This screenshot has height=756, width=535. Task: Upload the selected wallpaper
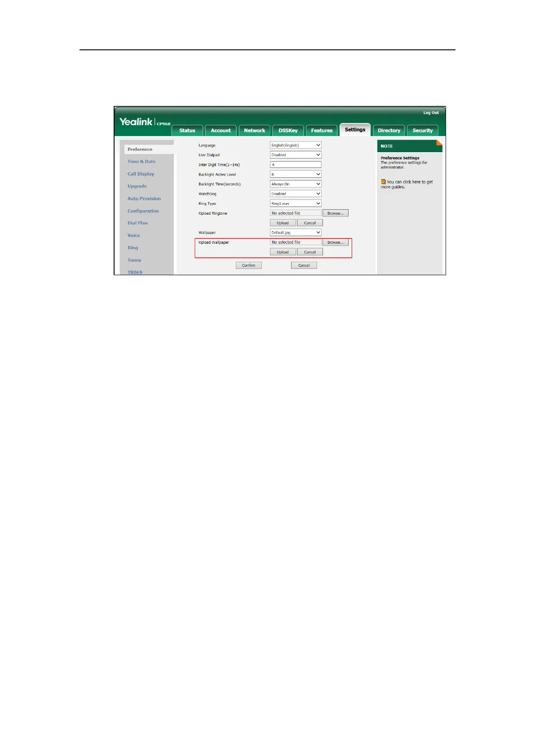(283, 252)
